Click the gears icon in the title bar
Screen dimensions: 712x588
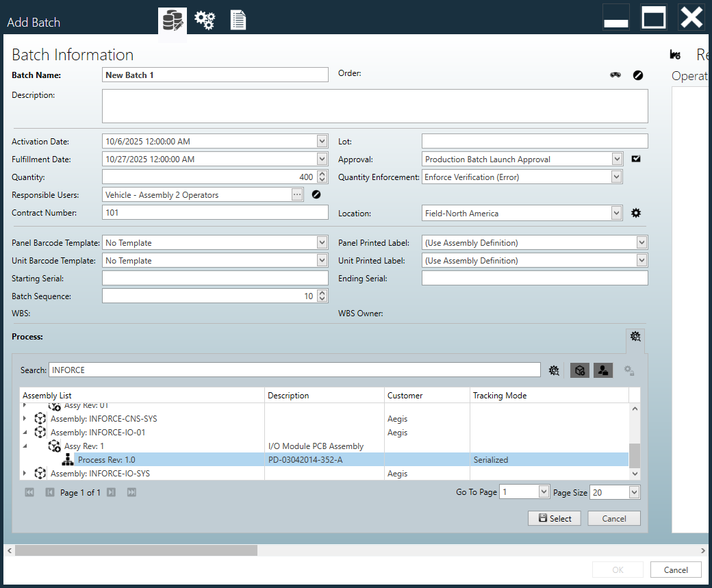[205, 20]
